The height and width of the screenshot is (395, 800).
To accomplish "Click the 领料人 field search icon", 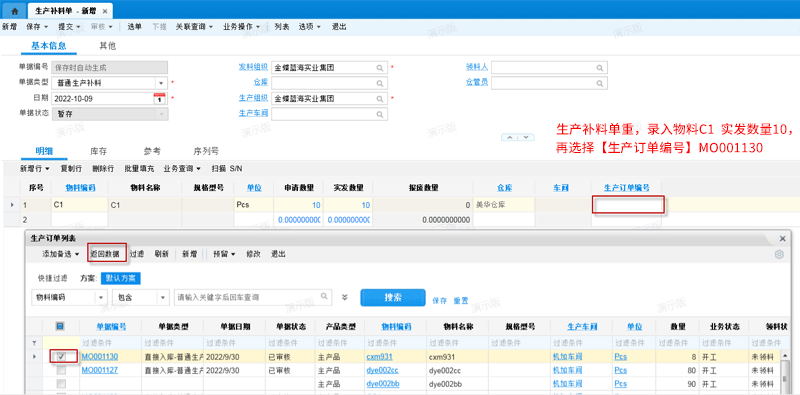I will pos(600,67).
